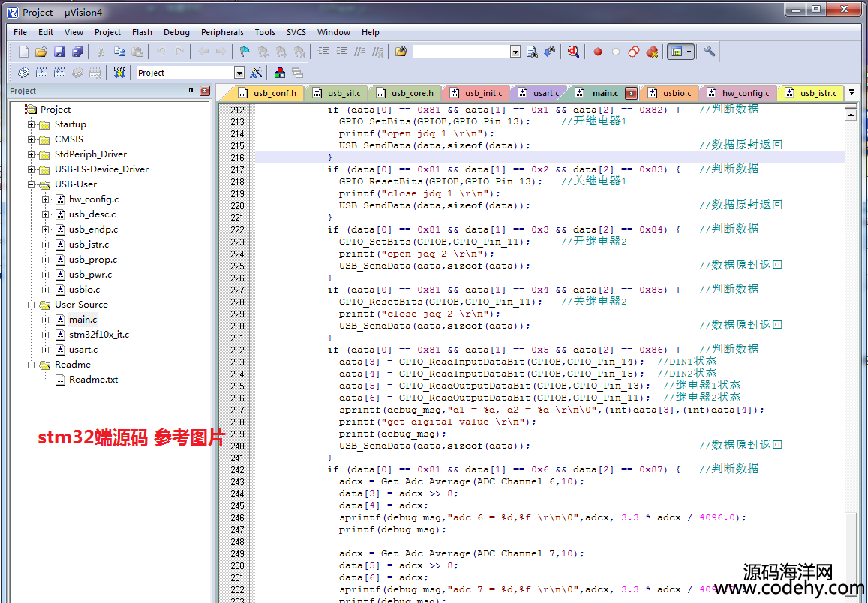Click the Find icon beside the search box
This screenshot has height=603, width=868.
pos(532,52)
